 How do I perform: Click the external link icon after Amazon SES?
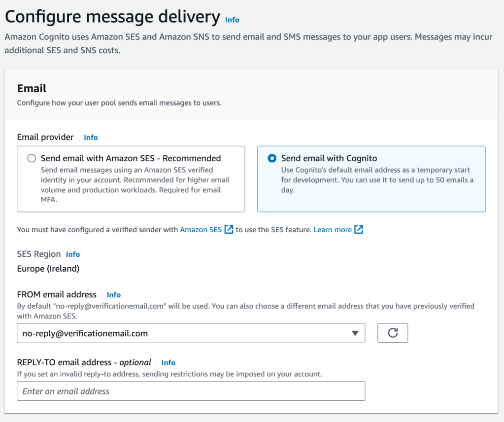229,229
